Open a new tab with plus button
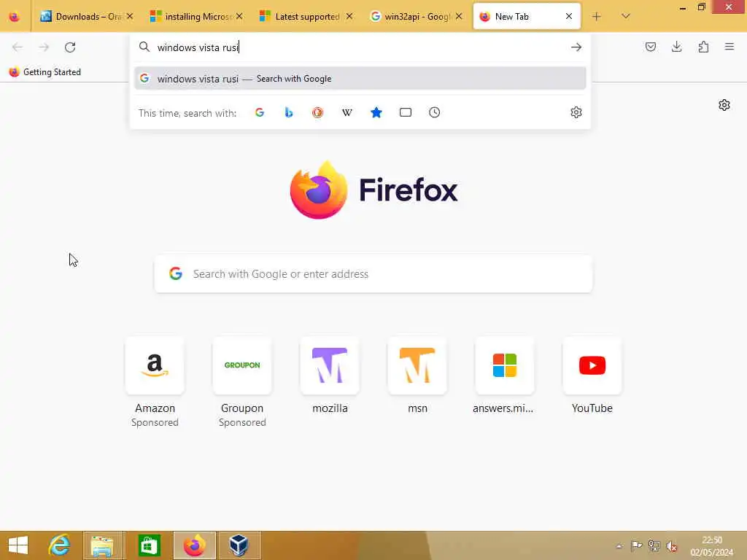This screenshot has height=560, width=747. 597,17
